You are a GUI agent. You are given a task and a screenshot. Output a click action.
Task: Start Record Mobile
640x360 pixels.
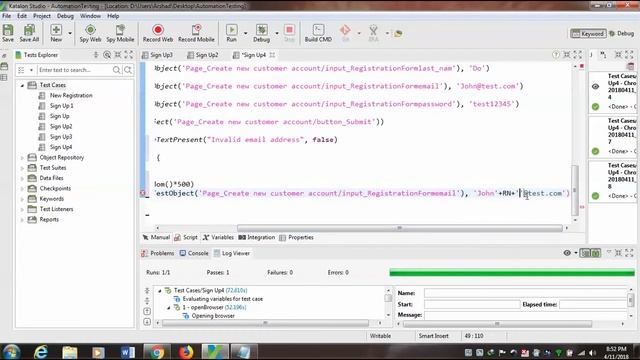point(196,33)
